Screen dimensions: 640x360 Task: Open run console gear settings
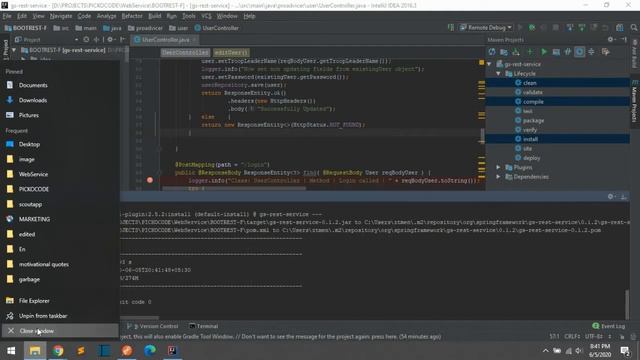pos(611,196)
